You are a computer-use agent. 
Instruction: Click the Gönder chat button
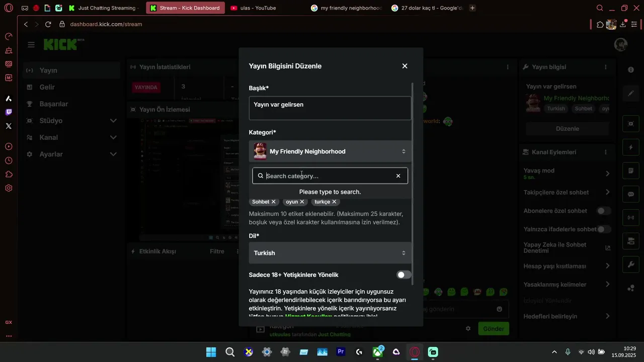click(493, 329)
